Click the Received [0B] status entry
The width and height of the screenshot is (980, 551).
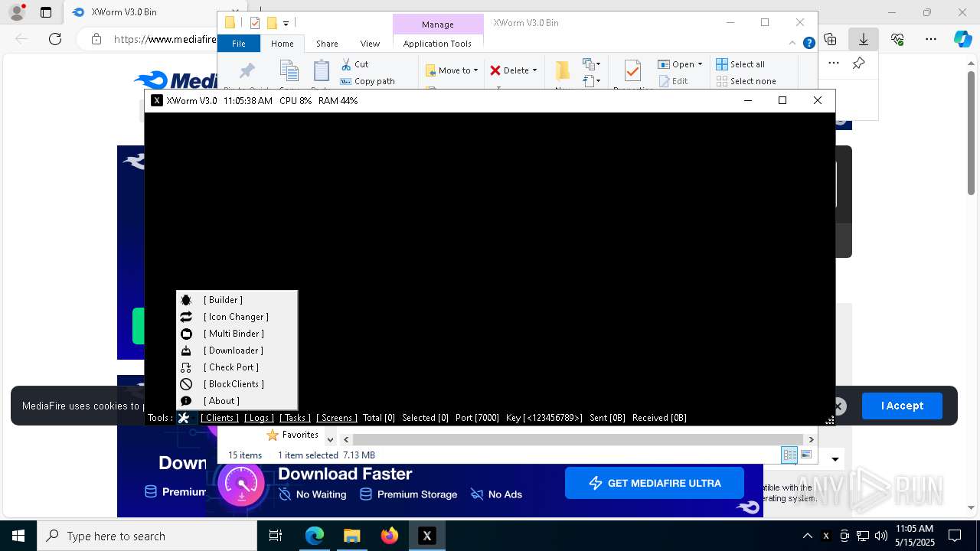tap(659, 418)
